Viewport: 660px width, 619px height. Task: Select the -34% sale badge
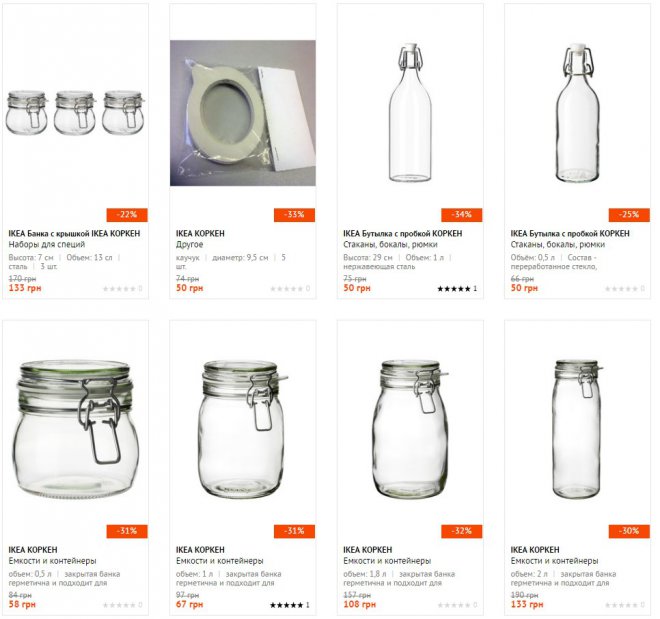click(461, 215)
